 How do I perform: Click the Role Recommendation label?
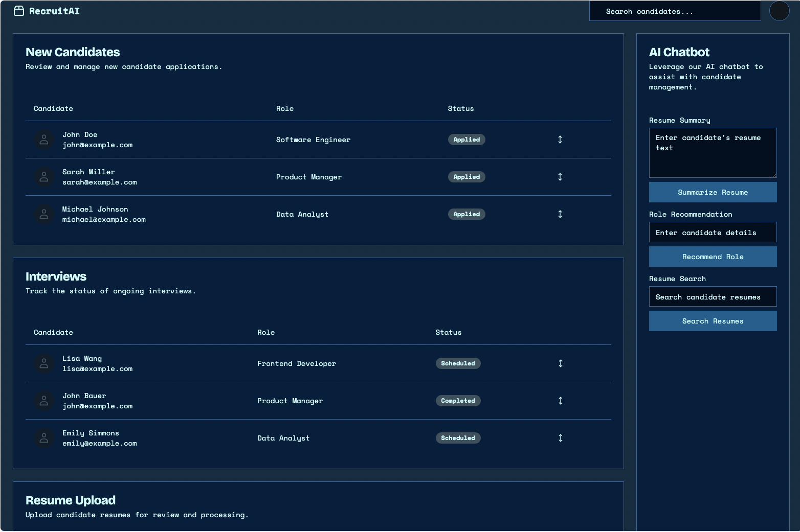[x=691, y=214]
